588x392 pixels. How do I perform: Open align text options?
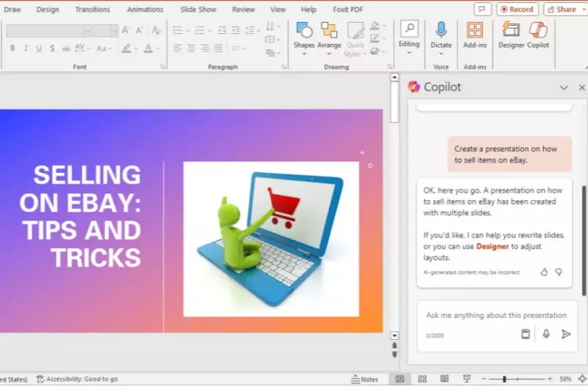[x=273, y=39]
